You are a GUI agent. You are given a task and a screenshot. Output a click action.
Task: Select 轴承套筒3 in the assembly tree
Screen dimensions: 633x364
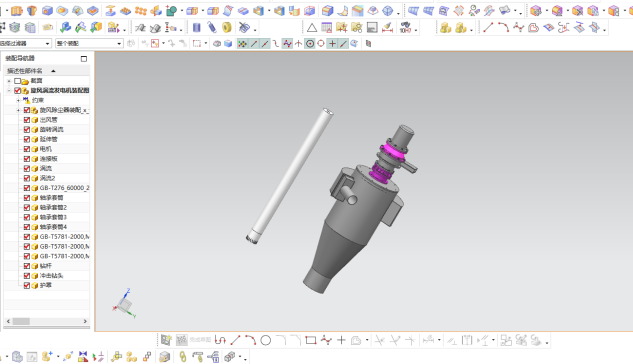(53, 217)
